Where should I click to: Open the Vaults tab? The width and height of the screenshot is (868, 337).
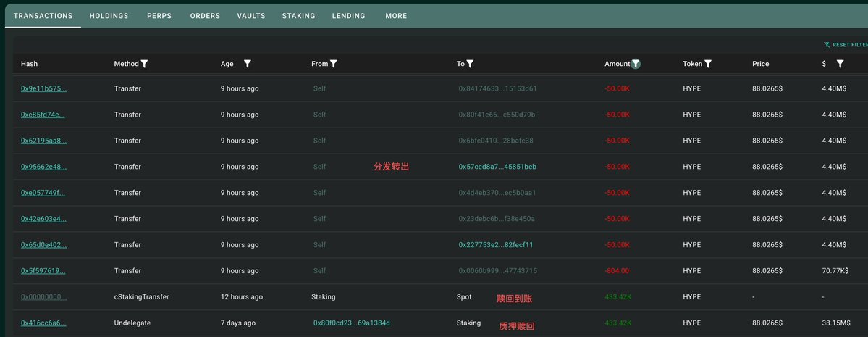tap(251, 16)
